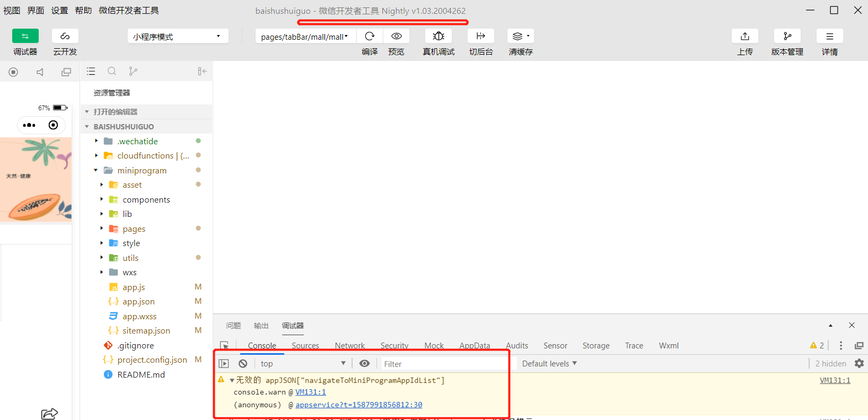Open the 微信开发者工具 menu
Screen dimensions: 868x420
pyautogui.click(x=129, y=11)
